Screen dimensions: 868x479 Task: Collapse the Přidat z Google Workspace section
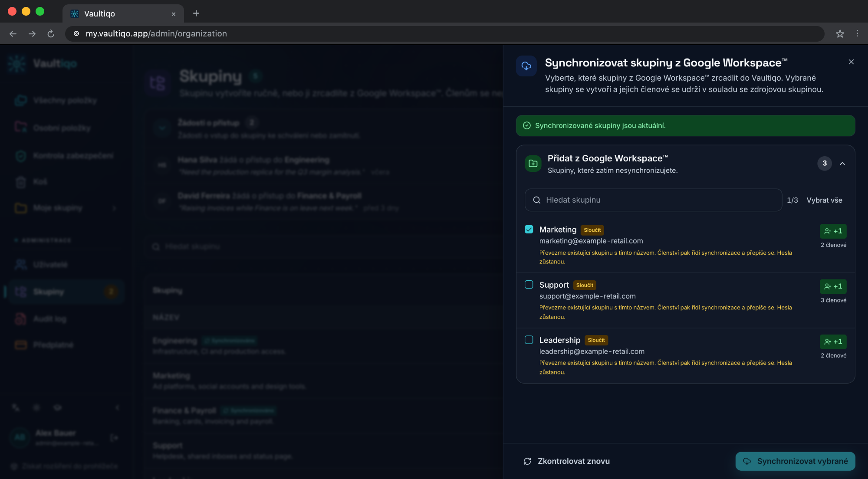pyautogui.click(x=842, y=164)
